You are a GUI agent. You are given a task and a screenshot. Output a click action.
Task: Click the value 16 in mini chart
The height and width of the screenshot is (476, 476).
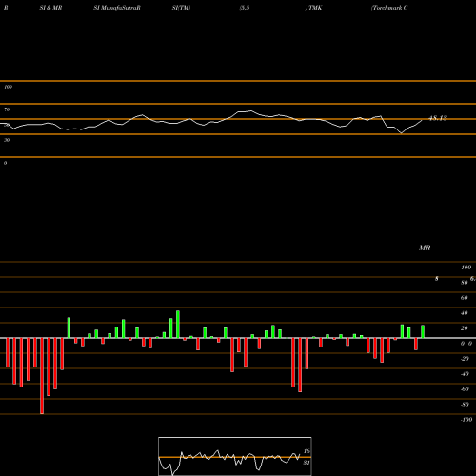(307, 451)
